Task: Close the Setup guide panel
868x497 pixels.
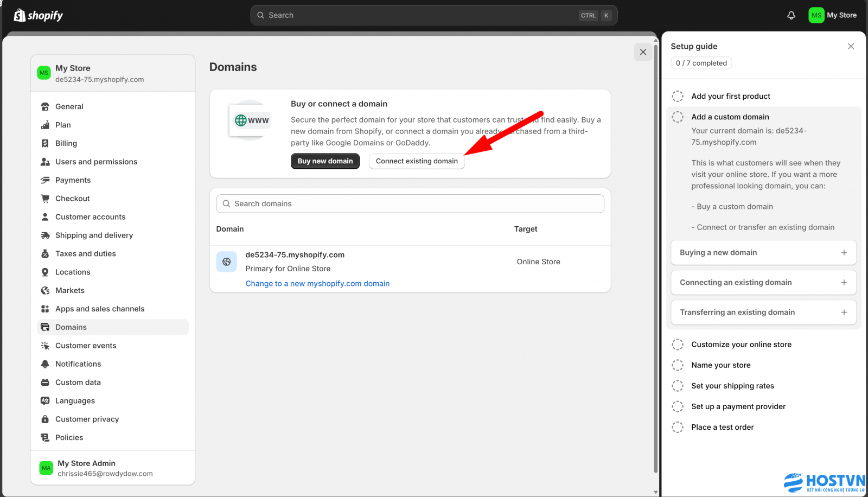Action: (x=851, y=47)
